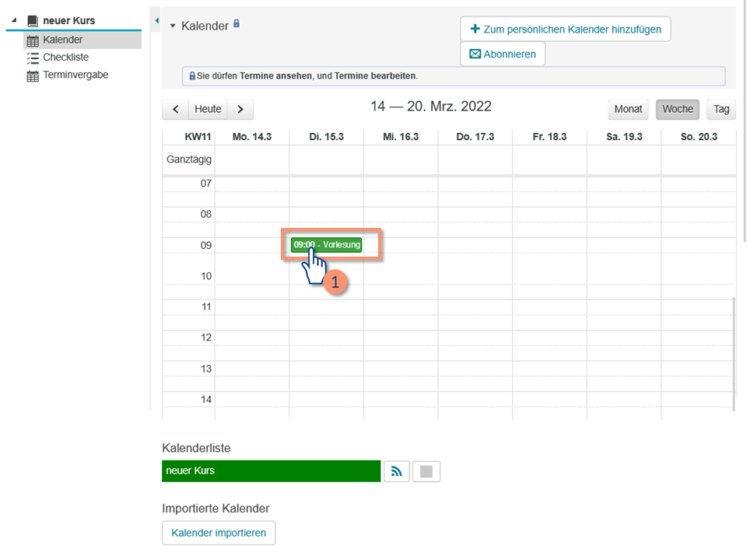747x560 pixels.
Task: Go to next week arrow
Action: tap(240, 109)
